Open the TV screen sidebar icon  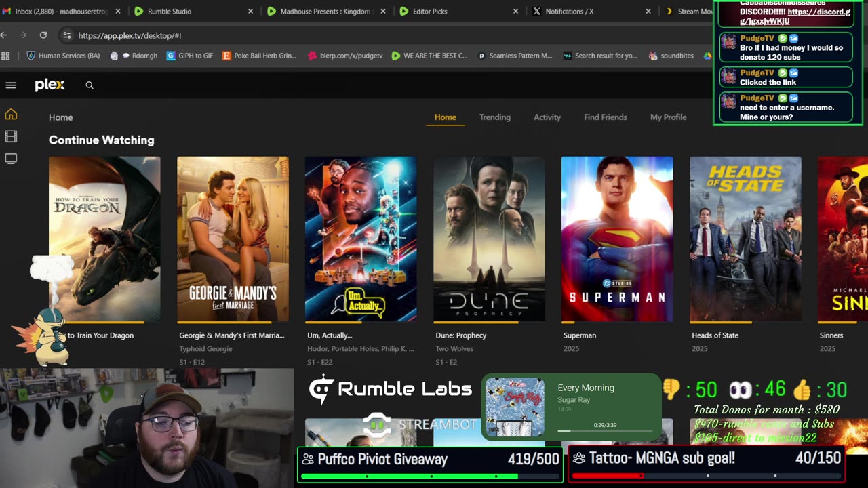[x=11, y=159]
